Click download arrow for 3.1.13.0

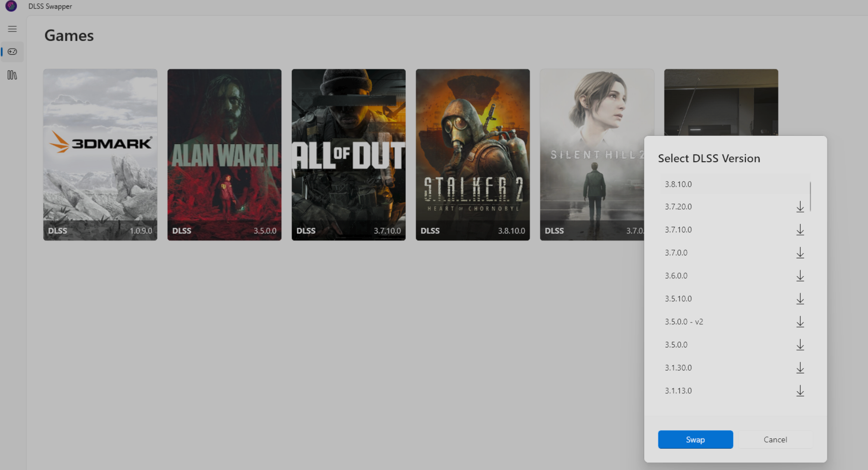[800, 391]
